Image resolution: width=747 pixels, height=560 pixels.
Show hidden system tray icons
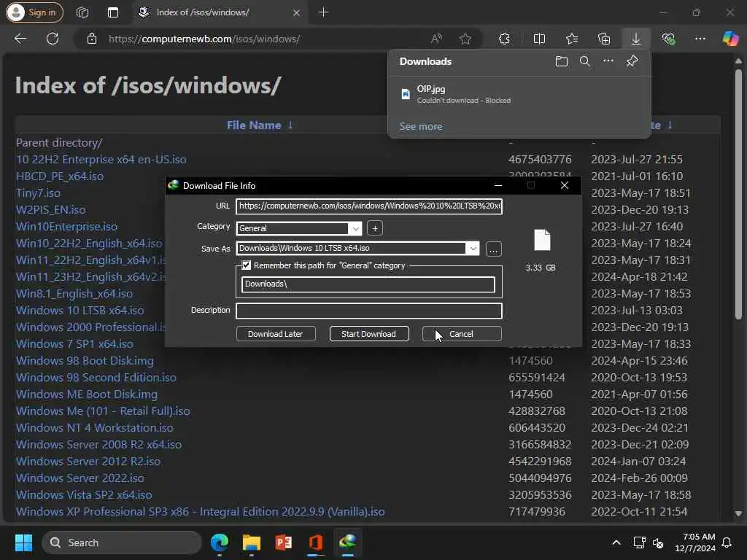(616, 542)
